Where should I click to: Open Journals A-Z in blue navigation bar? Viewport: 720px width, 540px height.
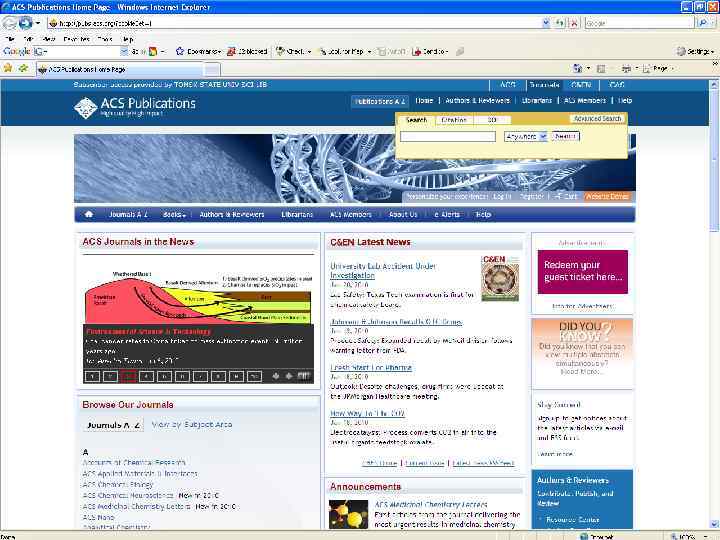point(128,214)
